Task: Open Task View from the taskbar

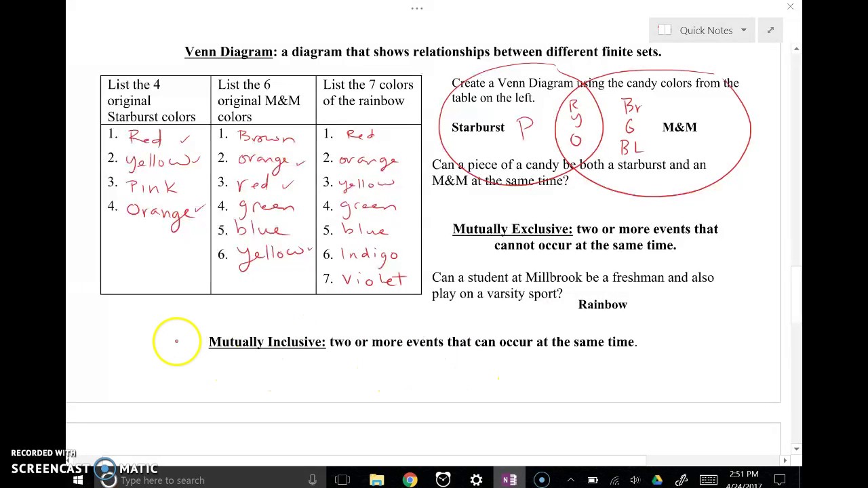Action: (x=342, y=480)
